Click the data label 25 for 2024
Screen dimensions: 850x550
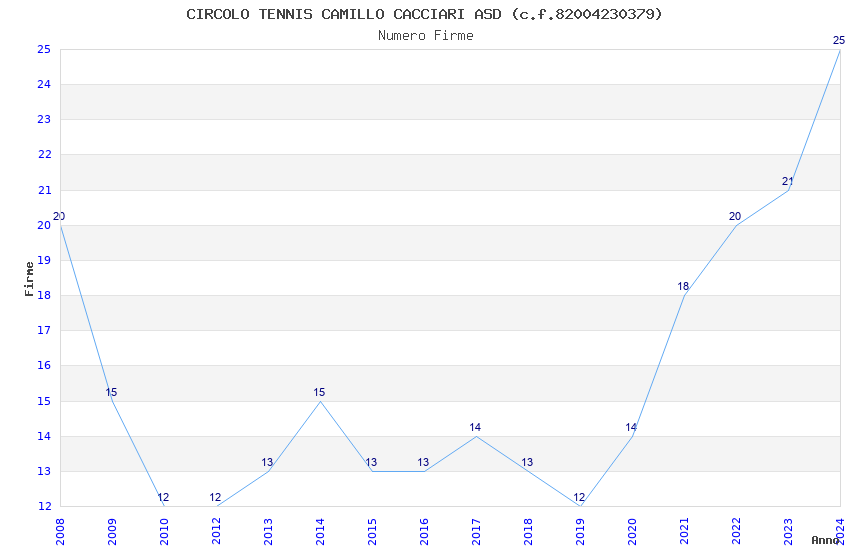pyautogui.click(x=839, y=40)
